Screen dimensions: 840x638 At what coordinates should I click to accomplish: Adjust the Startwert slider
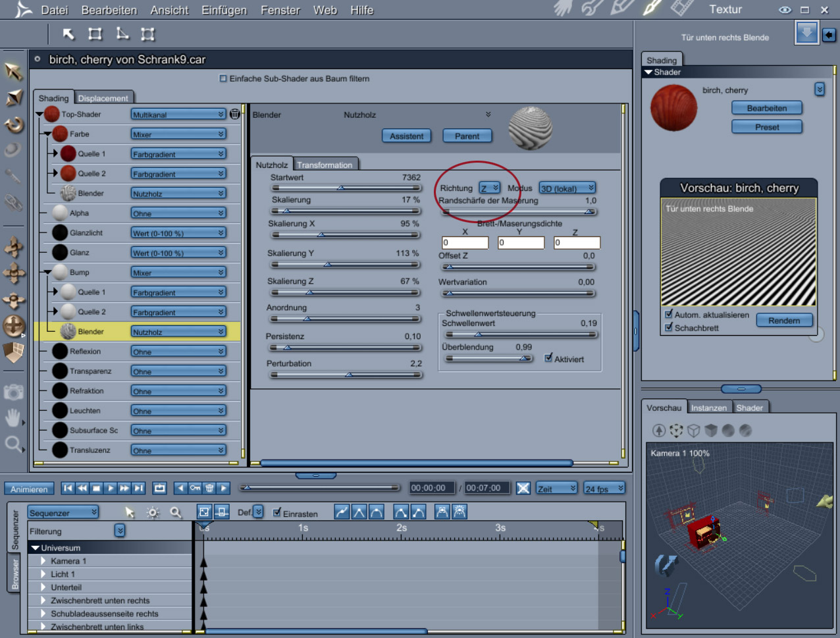[346, 188]
